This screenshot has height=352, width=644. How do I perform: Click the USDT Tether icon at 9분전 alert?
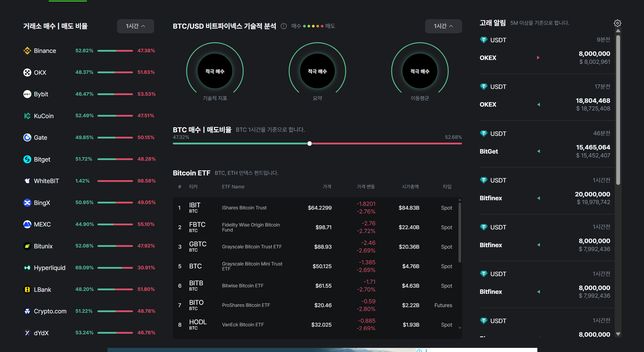[484, 40]
